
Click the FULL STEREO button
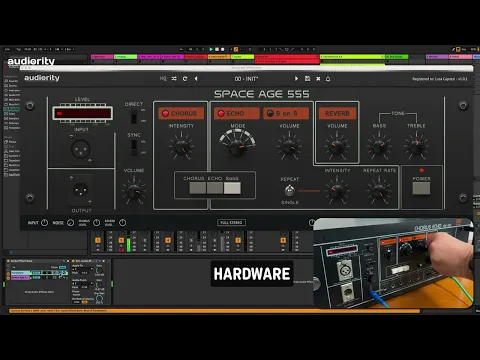(x=231, y=222)
